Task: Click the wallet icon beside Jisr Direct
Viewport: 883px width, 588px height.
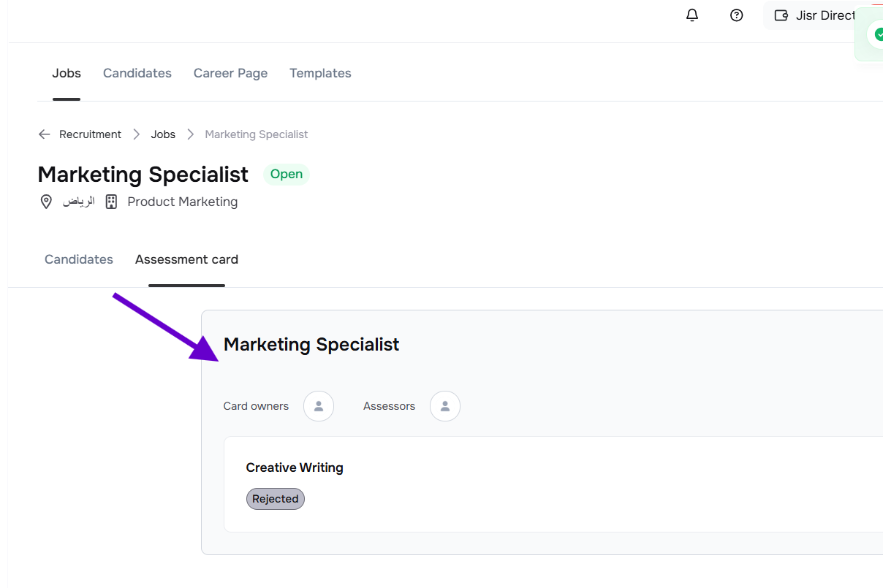Action: point(781,15)
